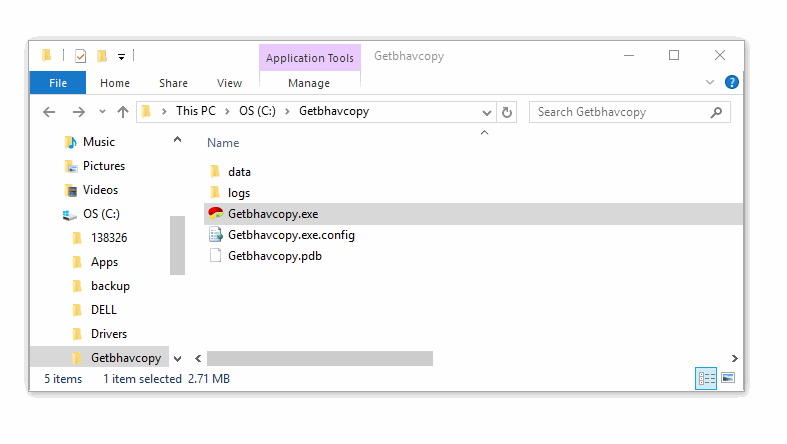The image size is (787, 444).
Task: Select the data folder
Action: [239, 172]
